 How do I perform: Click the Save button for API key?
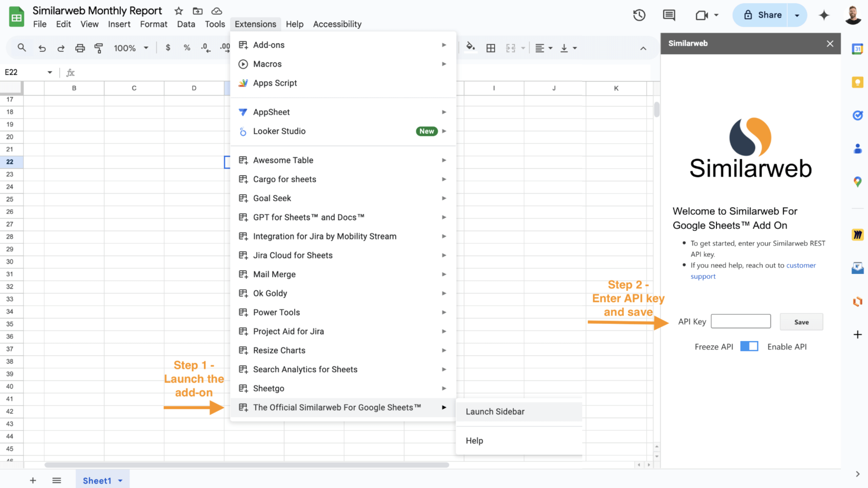(801, 322)
